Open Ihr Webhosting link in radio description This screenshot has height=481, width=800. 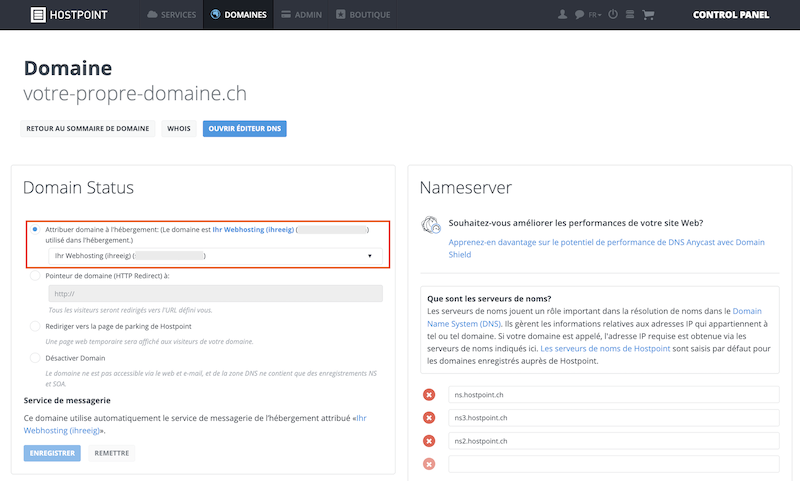(x=253, y=230)
